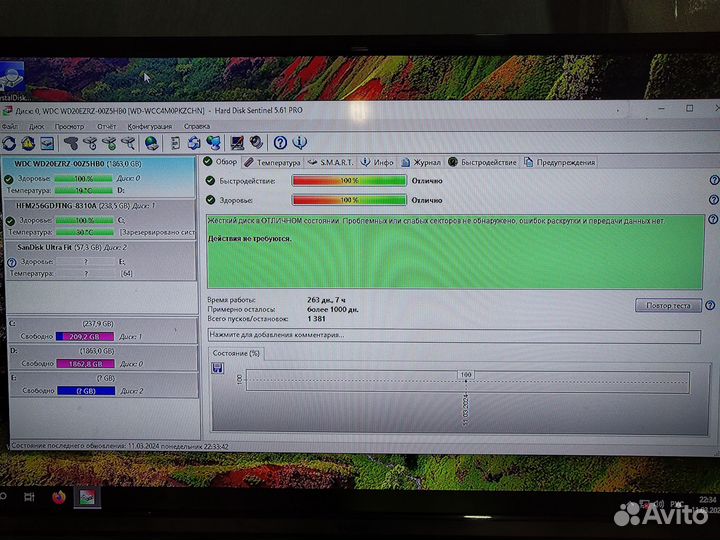Viewport: 720px width, 540px height.
Task: Click the globe with disk toolbar icon
Action: (x=151, y=143)
